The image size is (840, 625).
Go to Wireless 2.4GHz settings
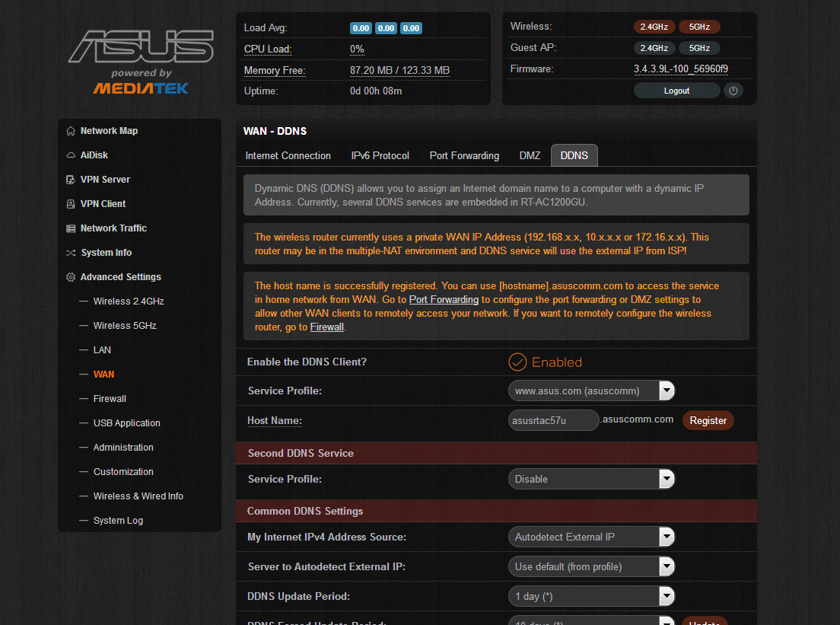tap(129, 301)
